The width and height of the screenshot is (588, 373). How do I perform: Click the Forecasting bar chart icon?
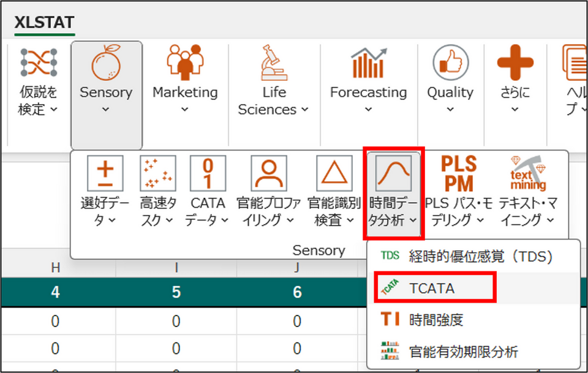point(369,62)
